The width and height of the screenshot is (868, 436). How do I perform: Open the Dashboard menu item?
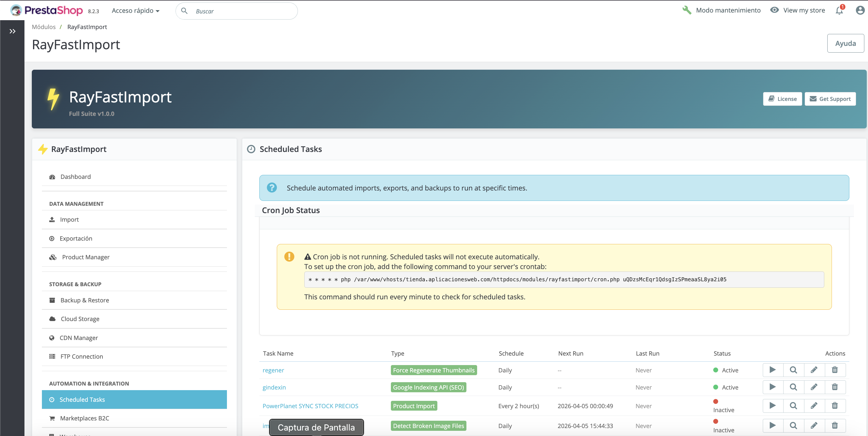tap(76, 177)
